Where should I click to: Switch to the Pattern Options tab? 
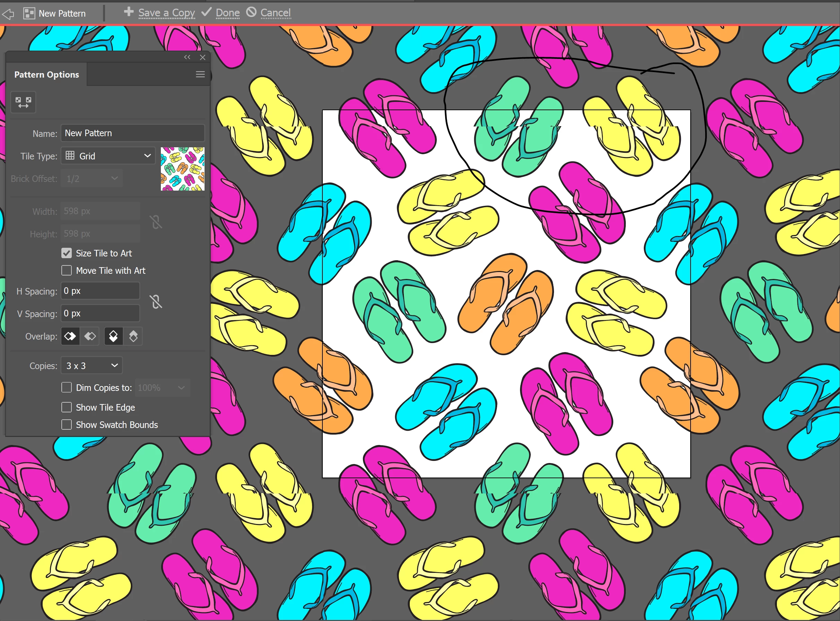pyautogui.click(x=46, y=75)
